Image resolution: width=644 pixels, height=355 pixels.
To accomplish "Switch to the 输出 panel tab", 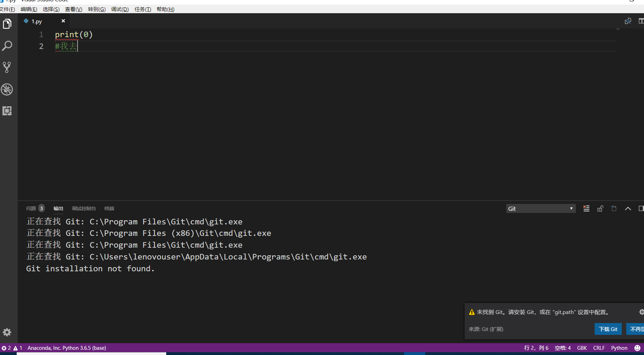I will click(58, 208).
